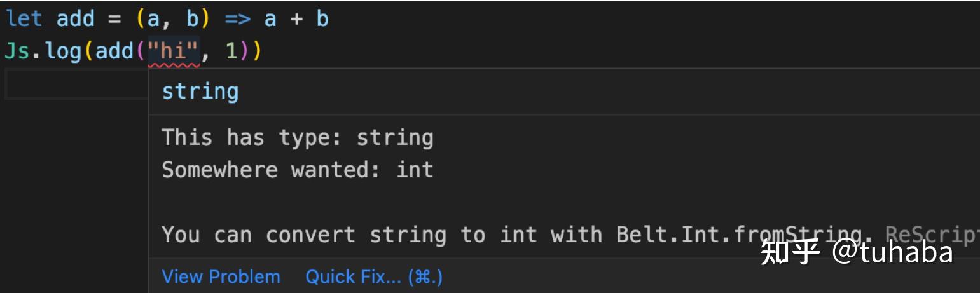Click the => arrow operator
Screen dimensions: 980x293
(x=238, y=19)
